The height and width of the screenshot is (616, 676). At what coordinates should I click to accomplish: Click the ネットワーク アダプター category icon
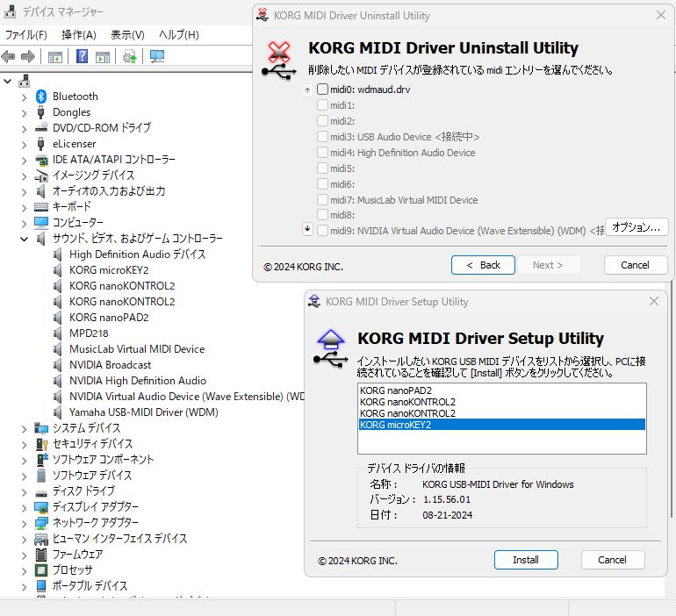pos(41,523)
